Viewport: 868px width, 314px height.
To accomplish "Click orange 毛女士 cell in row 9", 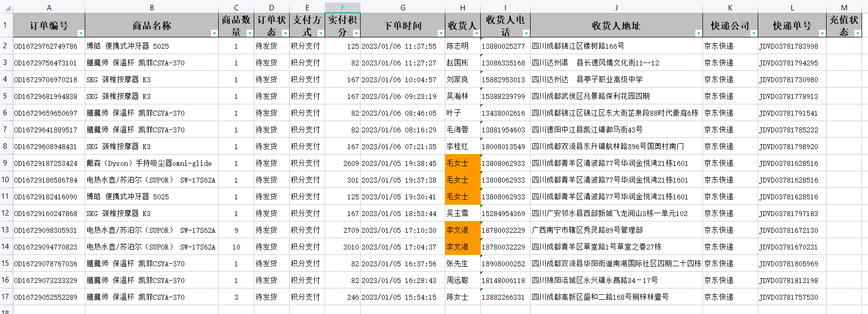I will 463,163.
